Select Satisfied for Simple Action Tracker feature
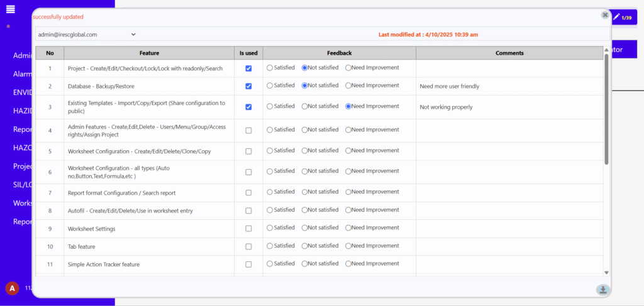 (270, 264)
